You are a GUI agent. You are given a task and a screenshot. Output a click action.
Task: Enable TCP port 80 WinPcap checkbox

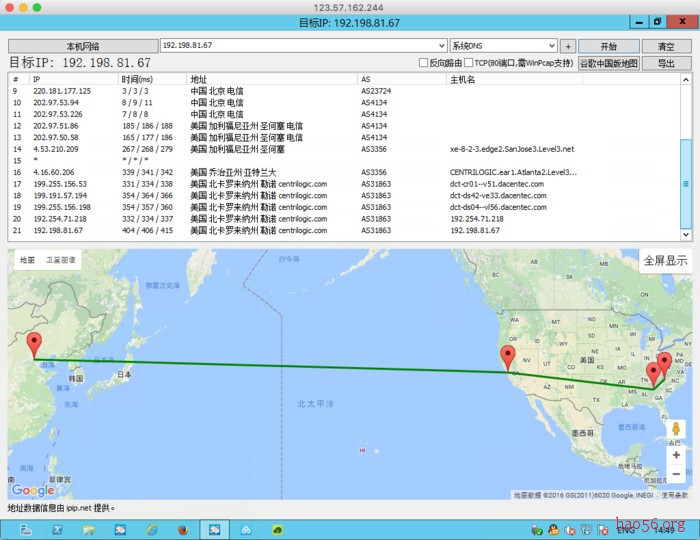(468, 63)
